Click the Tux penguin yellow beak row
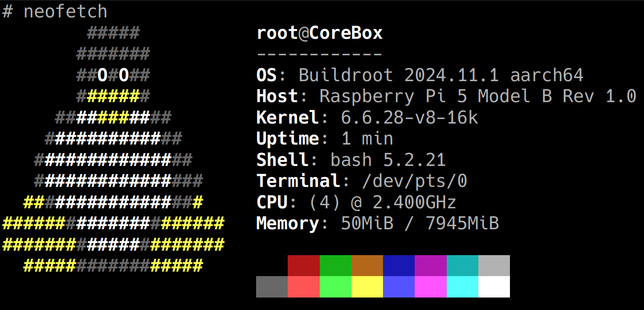 (x=113, y=96)
